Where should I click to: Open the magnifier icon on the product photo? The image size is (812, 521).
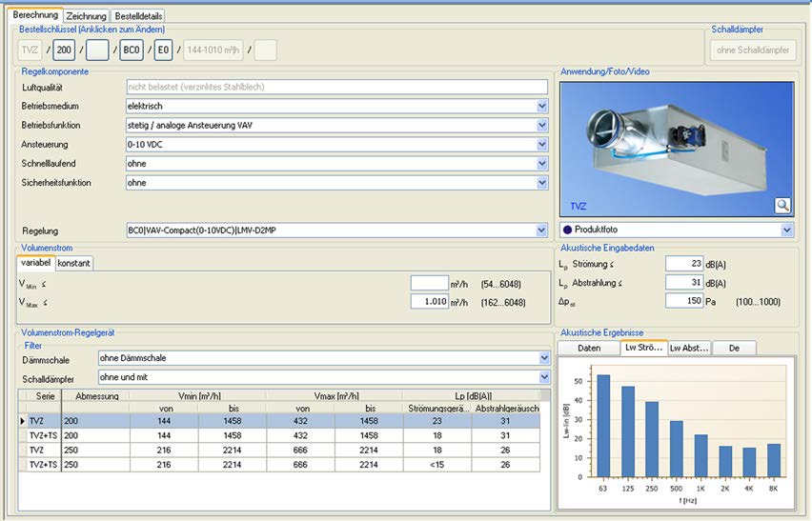pos(782,206)
